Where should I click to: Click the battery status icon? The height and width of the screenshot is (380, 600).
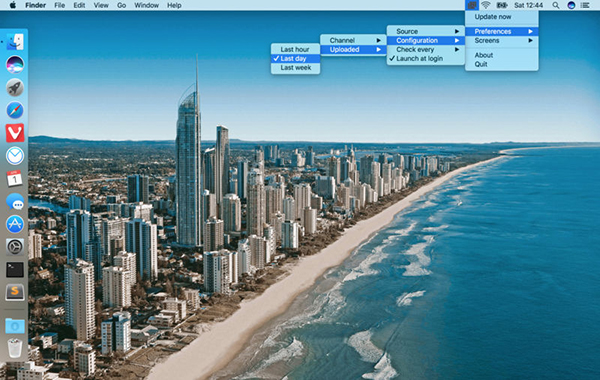[502, 5]
